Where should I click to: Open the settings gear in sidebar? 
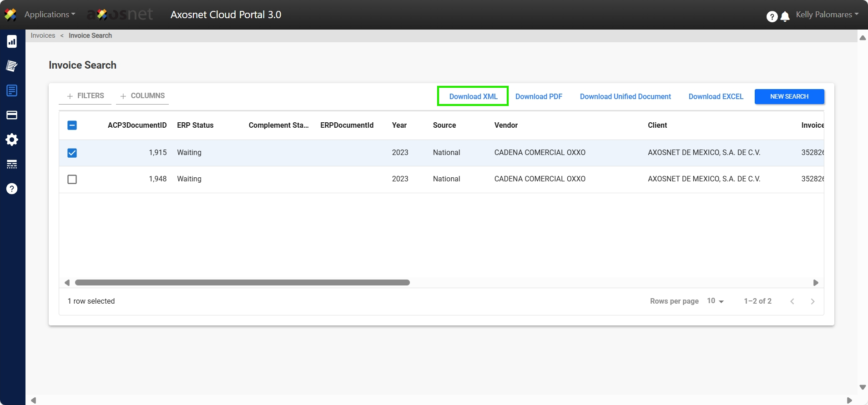(12, 140)
